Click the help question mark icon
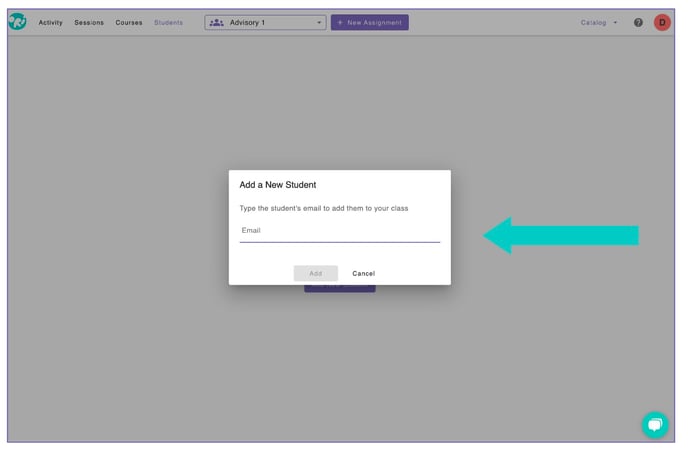Image resolution: width=688 pixels, height=449 pixels. click(638, 22)
